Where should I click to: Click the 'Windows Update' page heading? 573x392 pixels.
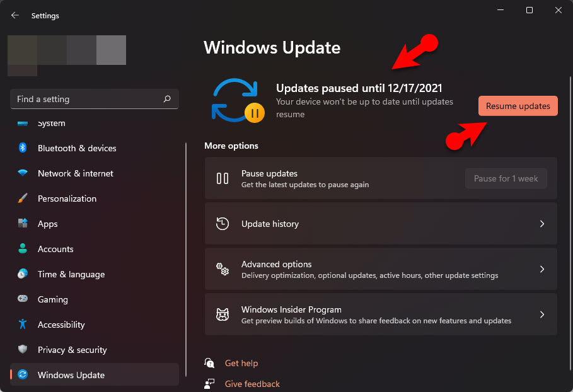click(272, 47)
